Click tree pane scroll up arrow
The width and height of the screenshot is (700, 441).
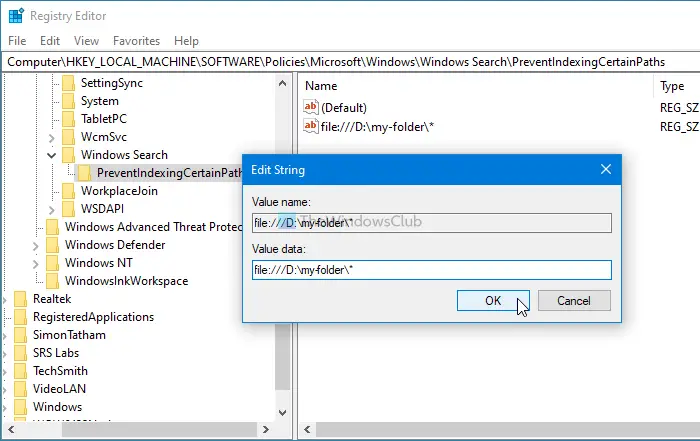283,83
